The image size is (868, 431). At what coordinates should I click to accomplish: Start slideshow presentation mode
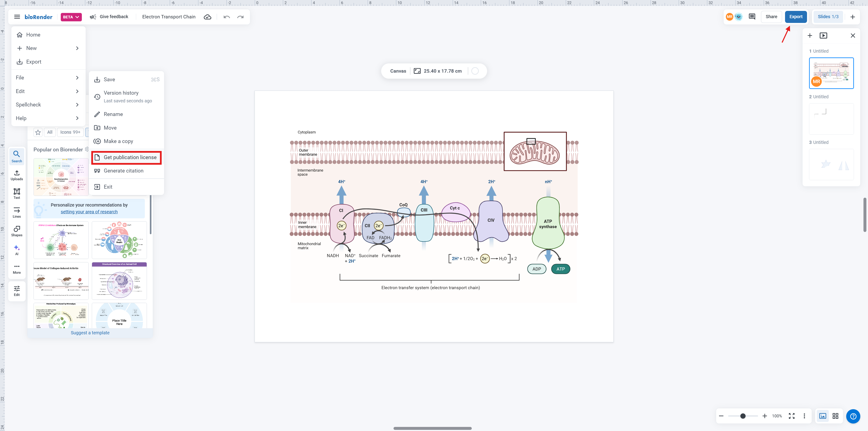823,35
